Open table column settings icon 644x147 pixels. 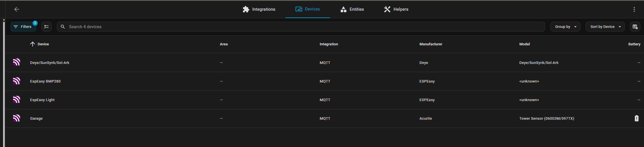pyautogui.click(x=635, y=27)
